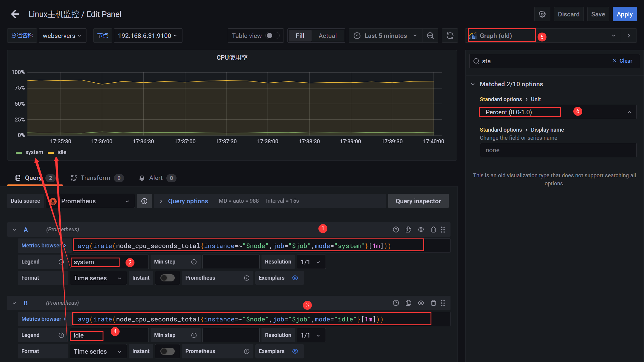The image size is (644, 362).
Task: Grab the drag handle of query B
Action: [443, 303]
